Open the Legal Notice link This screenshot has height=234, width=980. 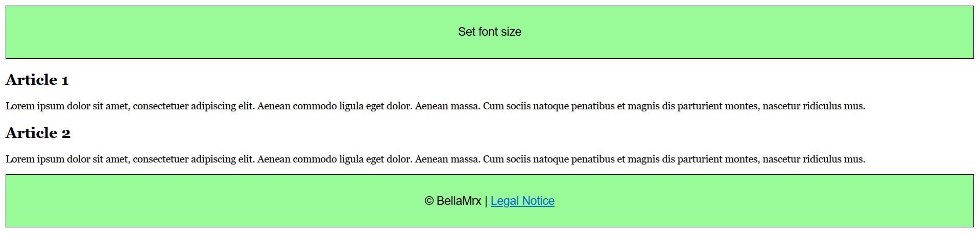coord(522,201)
